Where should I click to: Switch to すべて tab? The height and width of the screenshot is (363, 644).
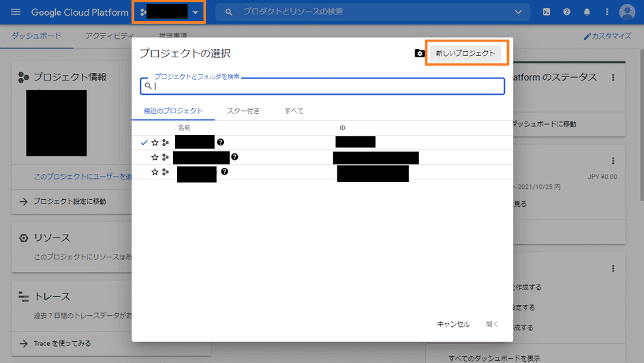294,111
